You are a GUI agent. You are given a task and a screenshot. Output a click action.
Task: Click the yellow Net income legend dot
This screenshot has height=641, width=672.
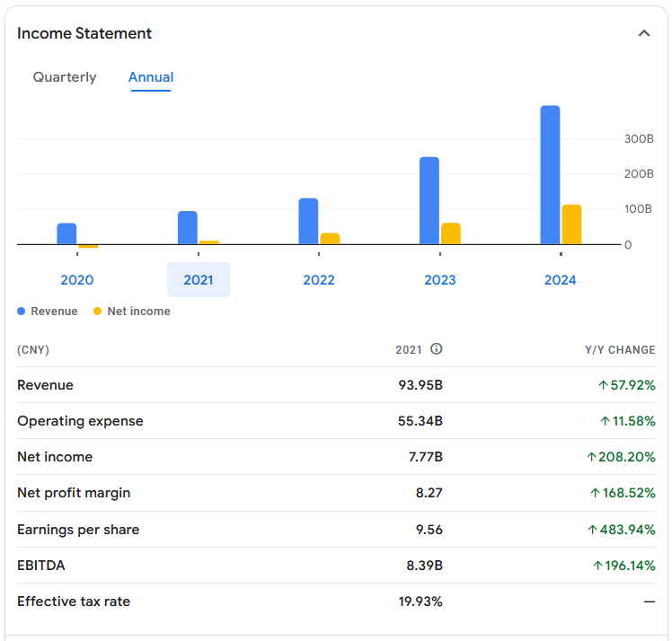coord(97,312)
